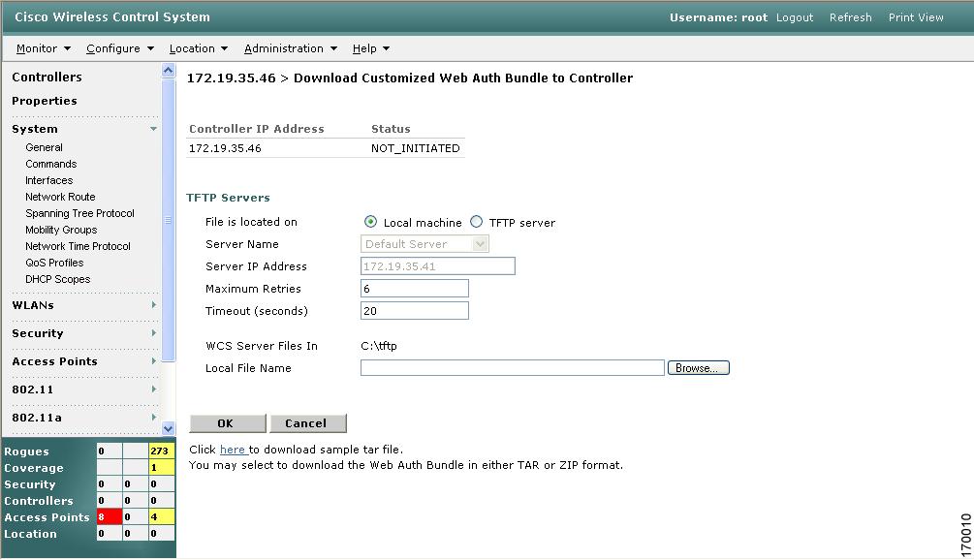This screenshot has height=560, width=974.
Task: Click the Server IP Address field
Action: pyautogui.click(x=437, y=266)
